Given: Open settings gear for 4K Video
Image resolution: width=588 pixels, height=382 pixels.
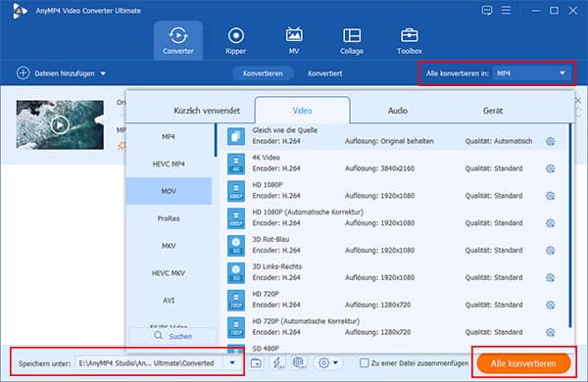Looking at the screenshot, I should click(550, 168).
